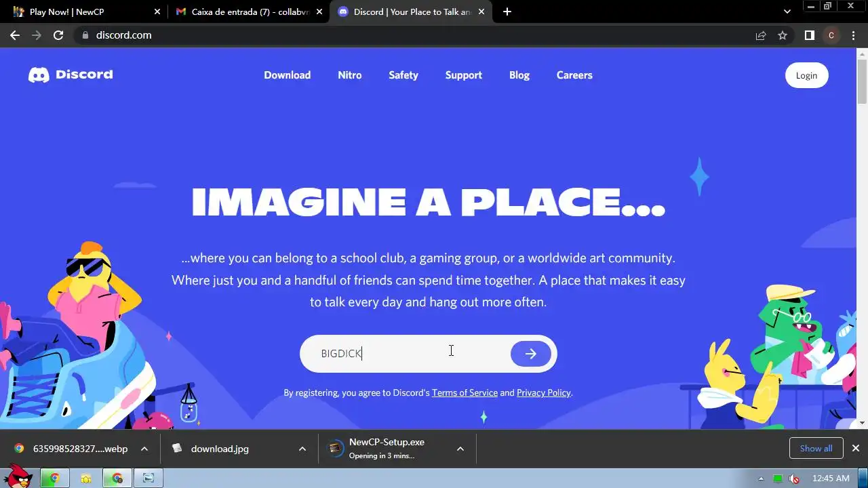Click the share page icon in address bar
Image resolution: width=868 pixels, height=488 pixels.
coord(761,35)
